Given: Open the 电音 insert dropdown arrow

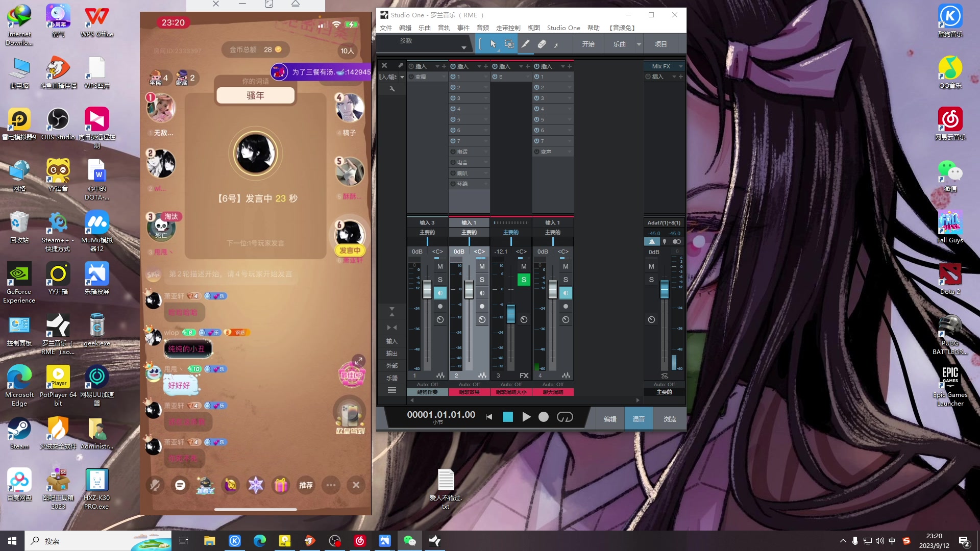Looking at the screenshot, I should [485, 162].
